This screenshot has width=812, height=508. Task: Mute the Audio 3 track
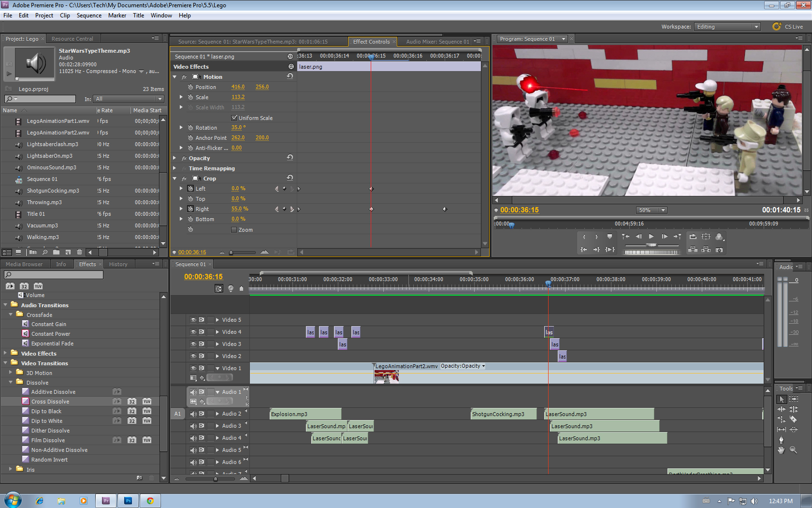pyautogui.click(x=193, y=426)
